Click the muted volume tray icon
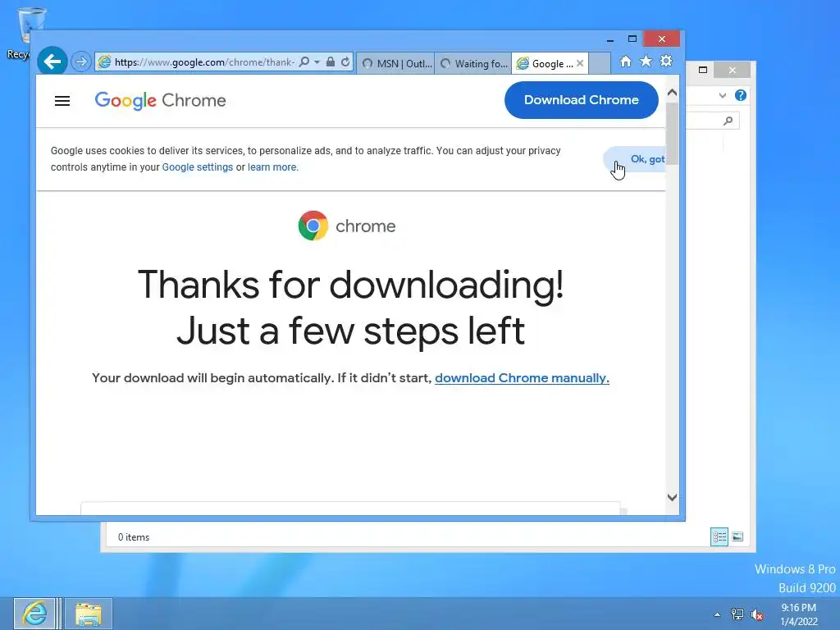The image size is (840, 630). 757,614
